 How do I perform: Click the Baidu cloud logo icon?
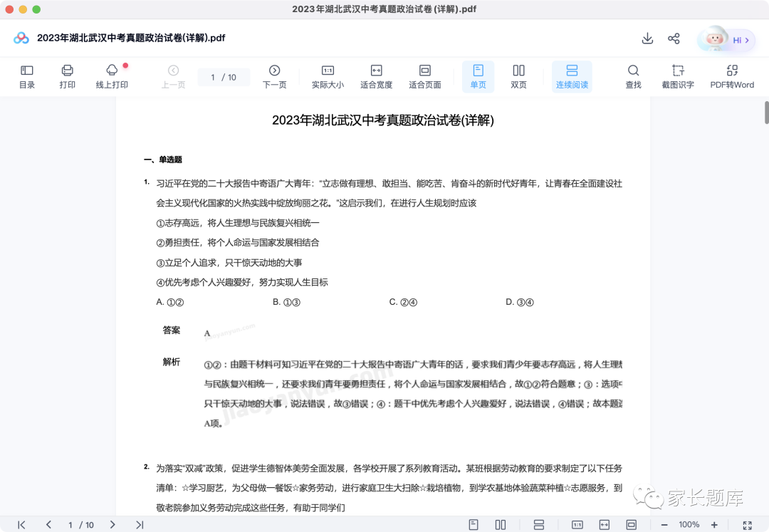21,38
